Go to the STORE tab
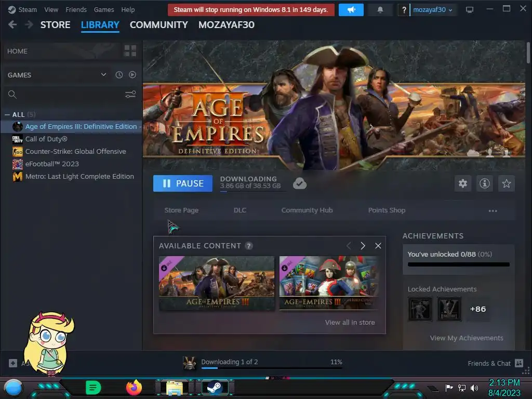This screenshot has height=399, width=532. [x=55, y=25]
